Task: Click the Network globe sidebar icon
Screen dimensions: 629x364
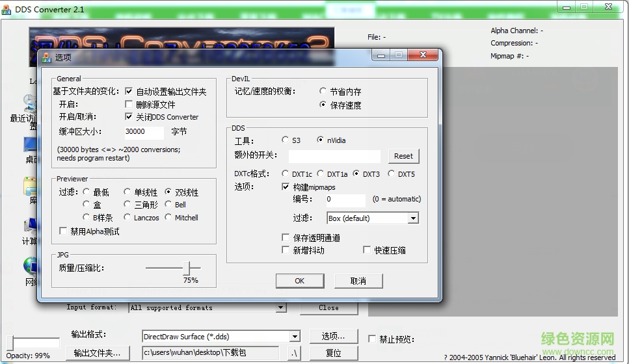Action: pos(30,266)
